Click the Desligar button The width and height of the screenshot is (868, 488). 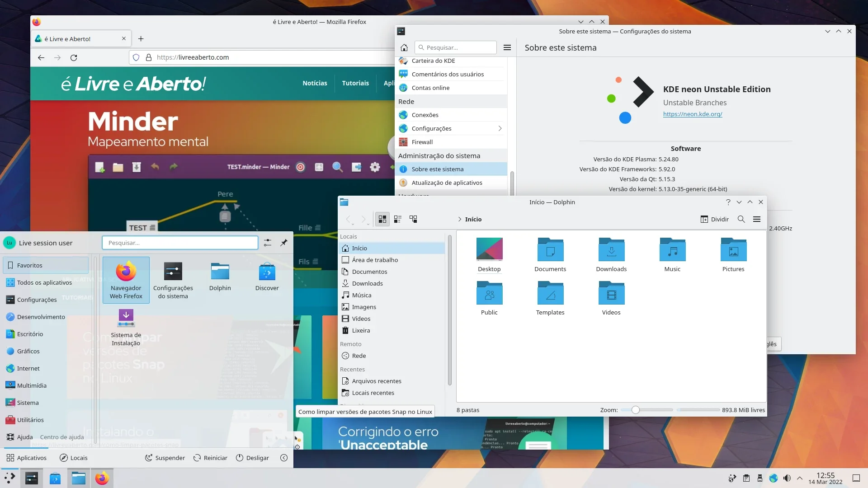(x=253, y=458)
